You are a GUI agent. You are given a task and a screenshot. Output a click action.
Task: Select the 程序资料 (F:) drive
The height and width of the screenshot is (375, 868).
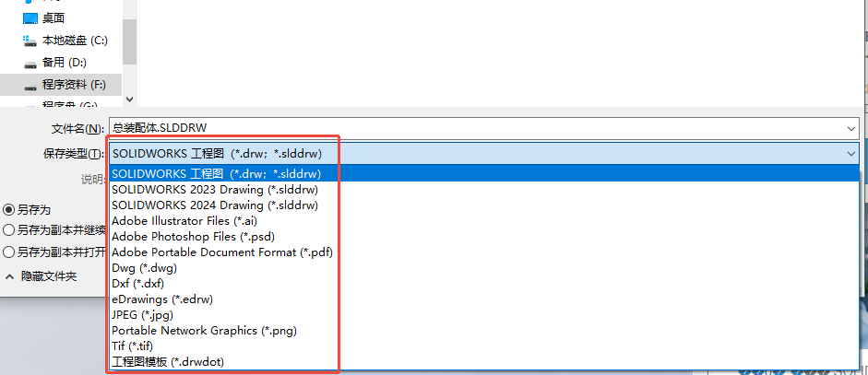tap(30, 85)
